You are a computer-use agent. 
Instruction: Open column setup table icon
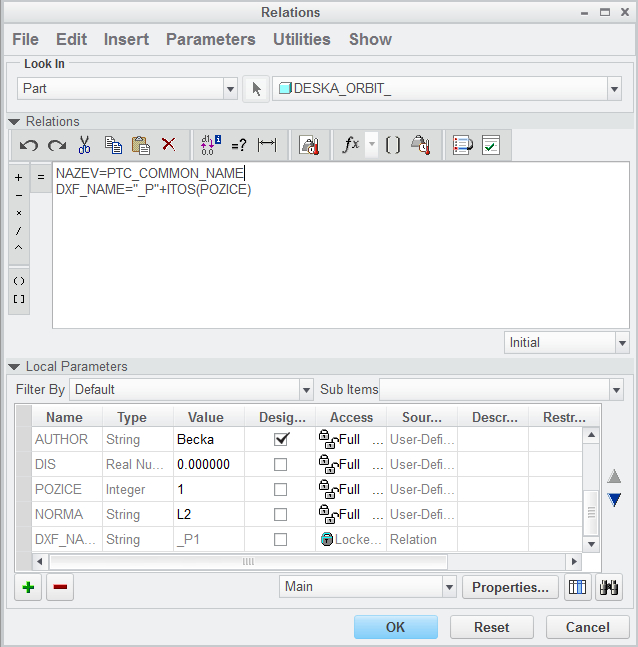[577, 587]
